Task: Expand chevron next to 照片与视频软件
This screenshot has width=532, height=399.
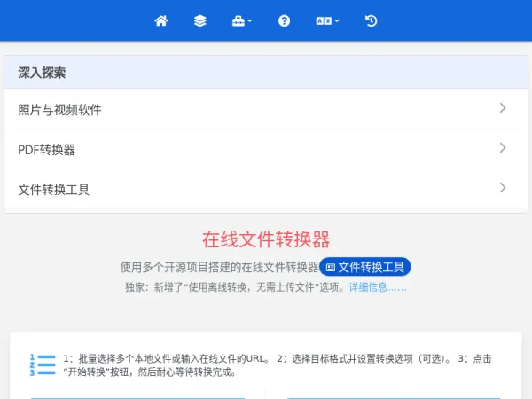Action: 503,108
